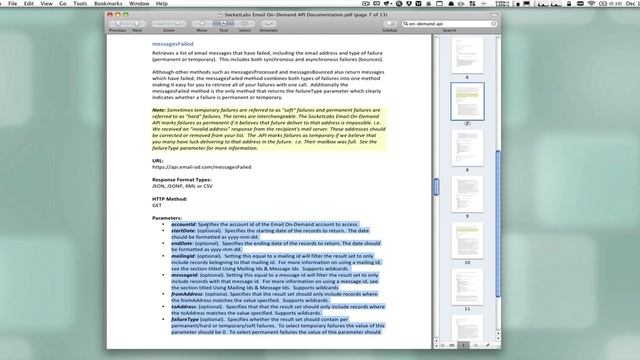Click the document scrollbar down arrow

pyautogui.click(x=436, y=346)
